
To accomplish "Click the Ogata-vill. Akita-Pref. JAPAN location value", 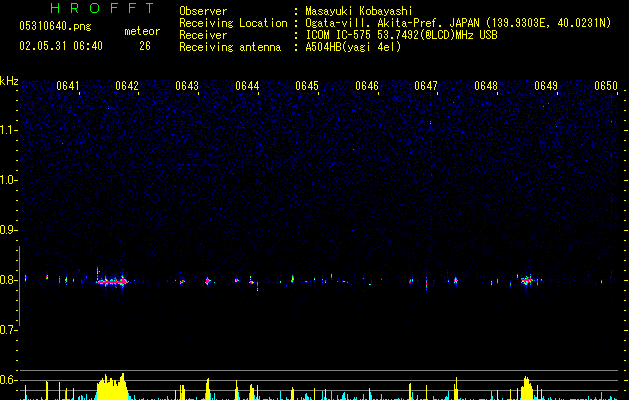I will pos(458,23).
